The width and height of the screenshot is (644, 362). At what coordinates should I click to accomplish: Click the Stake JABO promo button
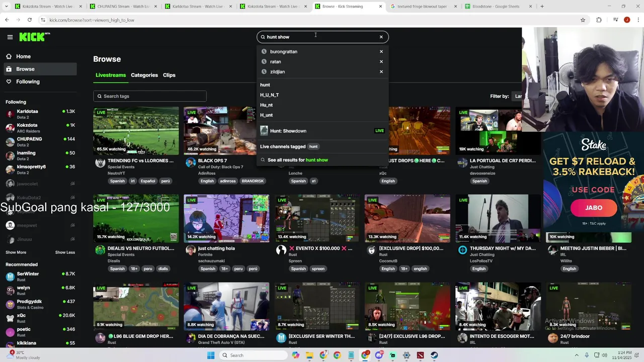point(593,208)
